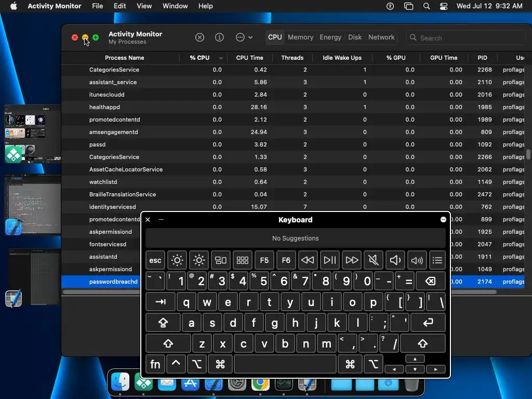
Task: Sort by the Idle Wake Ups column header
Action: point(342,58)
